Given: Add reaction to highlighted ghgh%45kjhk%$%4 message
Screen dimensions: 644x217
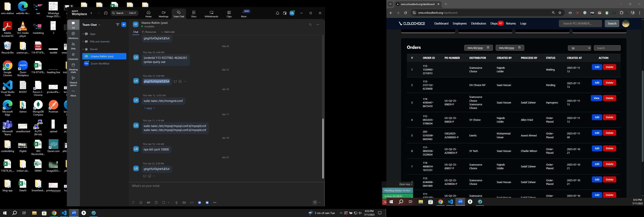Looking at the screenshot, I should pos(180,81).
